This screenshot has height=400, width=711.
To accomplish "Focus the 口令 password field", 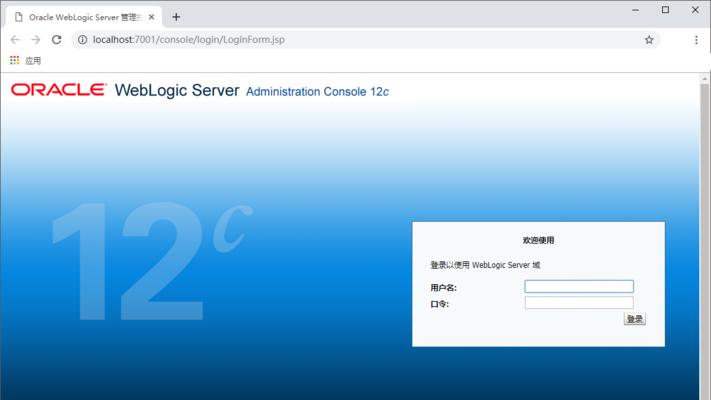I will pyautogui.click(x=579, y=302).
